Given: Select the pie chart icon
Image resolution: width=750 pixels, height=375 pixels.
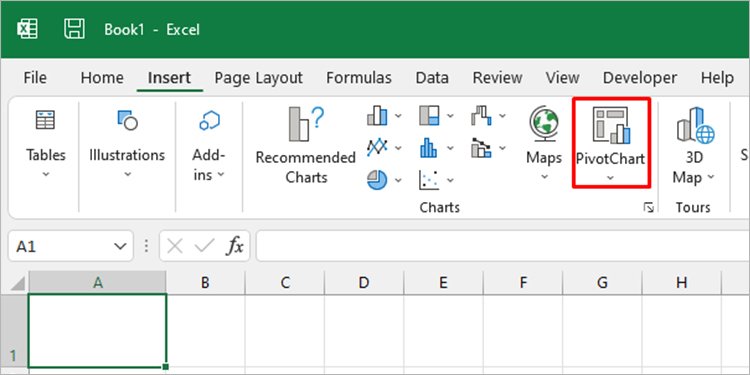Looking at the screenshot, I should pos(377,179).
